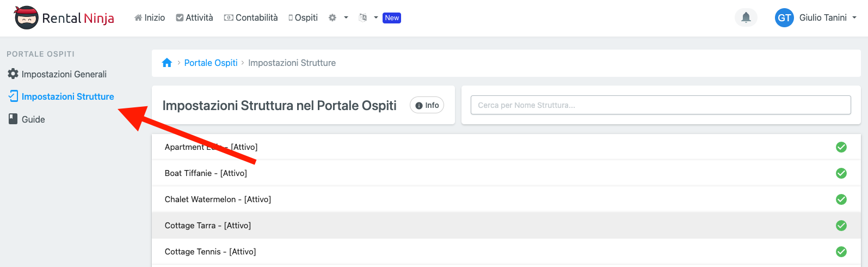The image size is (868, 267).
Task: Click Impostazioni Generali gear icon
Action: pyautogui.click(x=13, y=74)
